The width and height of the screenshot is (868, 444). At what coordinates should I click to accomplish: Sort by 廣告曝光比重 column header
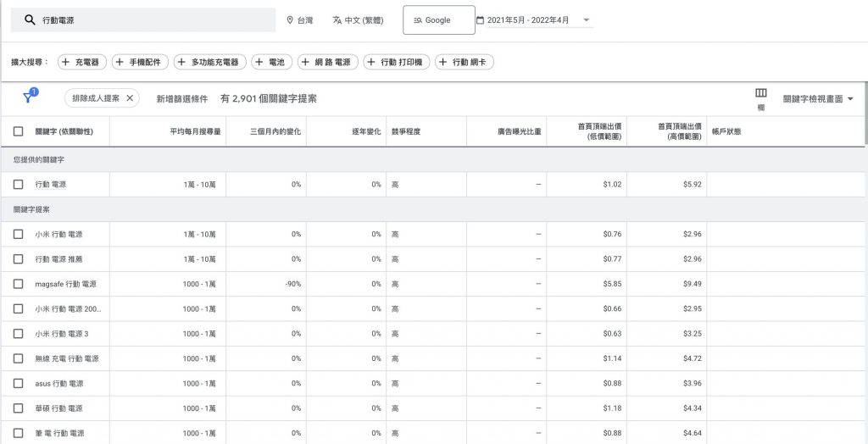pos(520,132)
